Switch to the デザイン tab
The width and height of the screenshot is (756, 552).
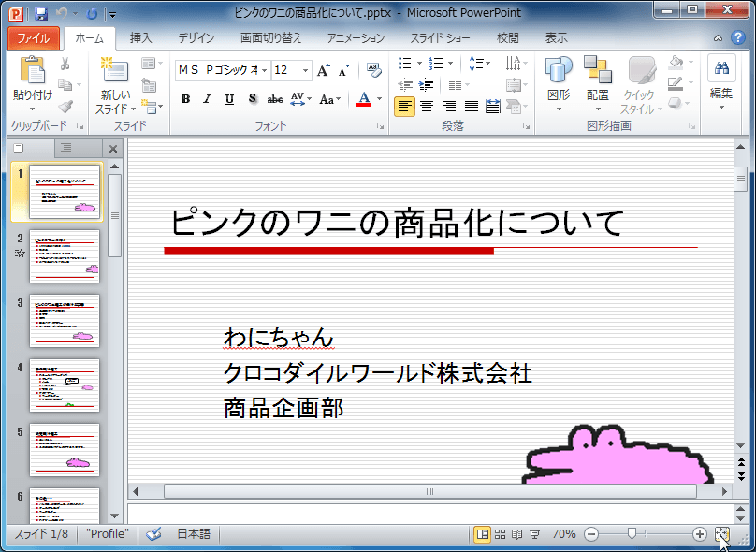[x=196, y=38]
